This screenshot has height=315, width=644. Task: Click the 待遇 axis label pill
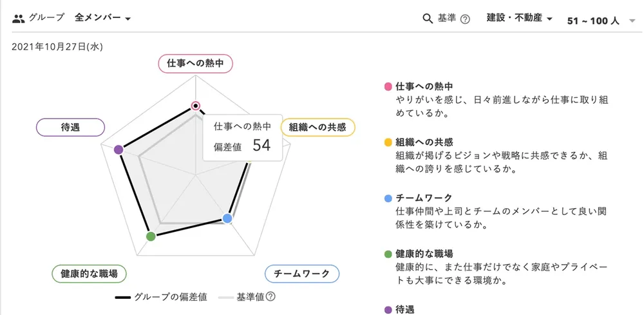tap(71, 127)
